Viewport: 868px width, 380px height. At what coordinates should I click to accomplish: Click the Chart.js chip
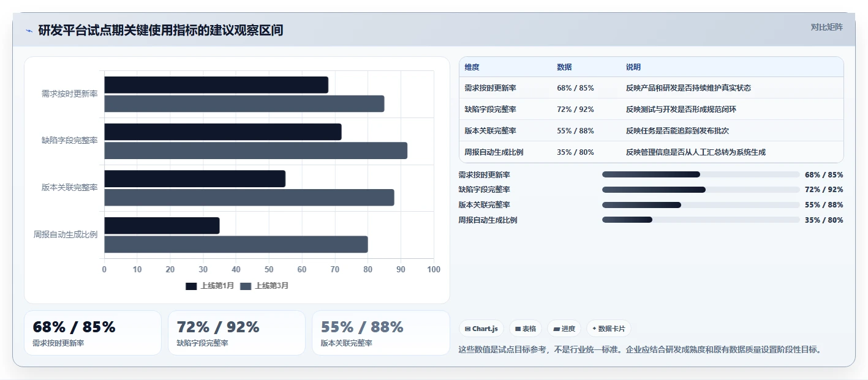tap(481, 329)
